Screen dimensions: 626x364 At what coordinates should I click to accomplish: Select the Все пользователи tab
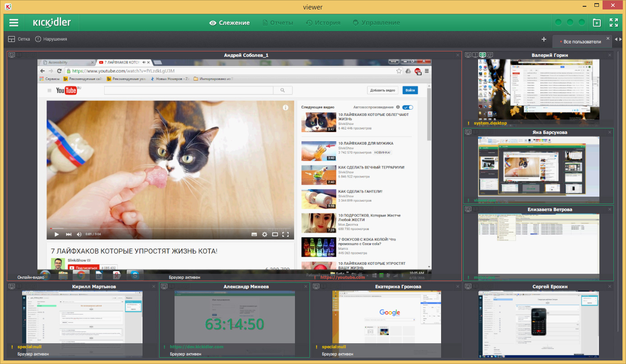(582, 41)
